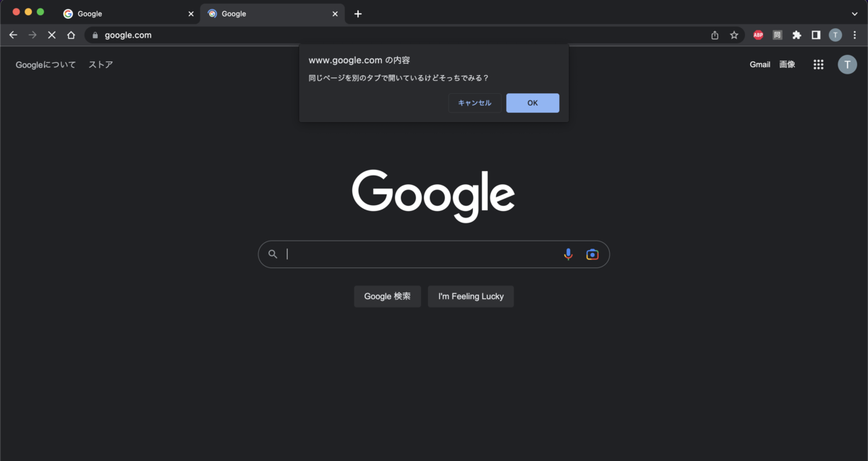This screenshot has height=461, width=868.
Task: Close the second Google tab
Action: click(x=336, y=14)
